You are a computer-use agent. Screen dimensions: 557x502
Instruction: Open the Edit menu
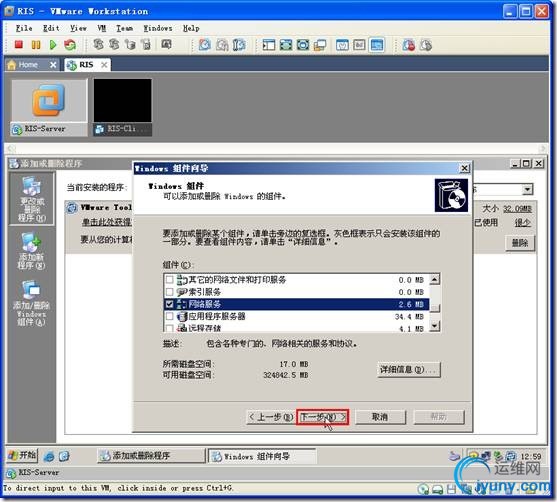(x=51, y=28)
